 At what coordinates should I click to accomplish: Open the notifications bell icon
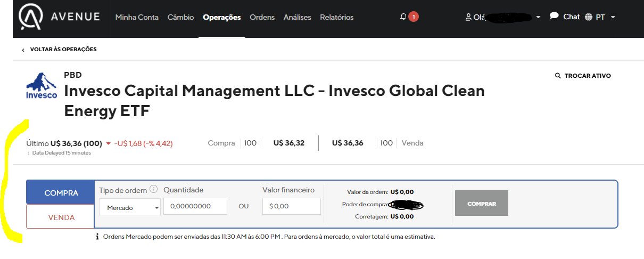(x=403, y=17)
